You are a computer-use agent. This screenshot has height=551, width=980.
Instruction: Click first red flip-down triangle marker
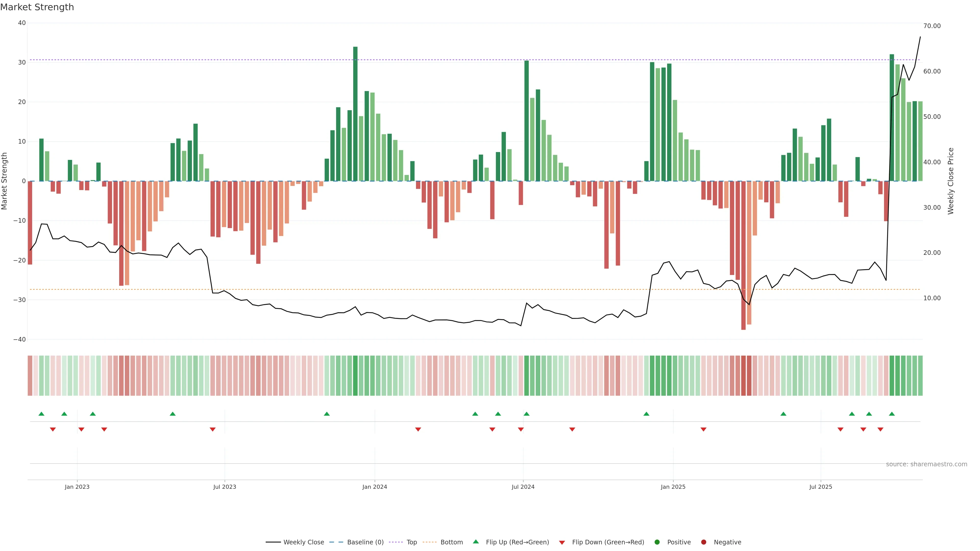pos(53,429)
